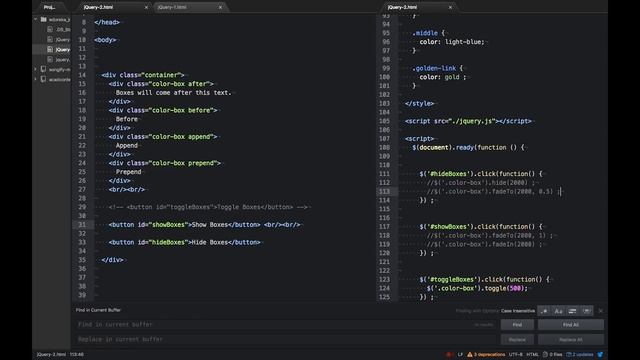
Task: Click the cursor position in status bar
Action: point(77,354)
